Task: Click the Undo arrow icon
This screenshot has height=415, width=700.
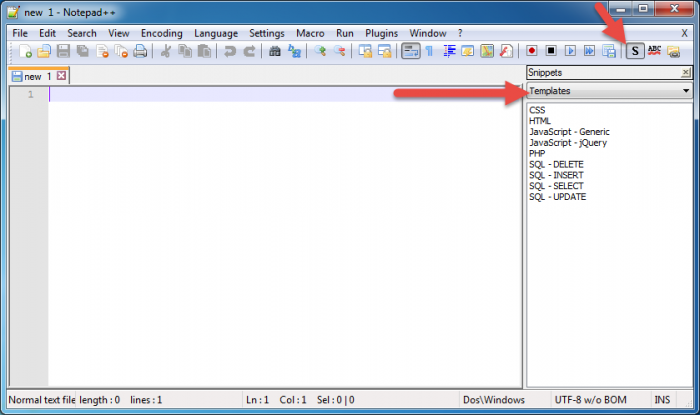Action: 230,51
